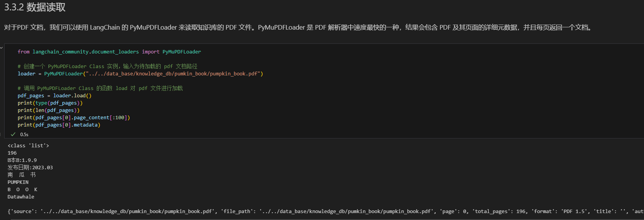Click the green success checkmark icon
Image resolution: width=644 pixels, height=220 pixels.
point(13,134)
